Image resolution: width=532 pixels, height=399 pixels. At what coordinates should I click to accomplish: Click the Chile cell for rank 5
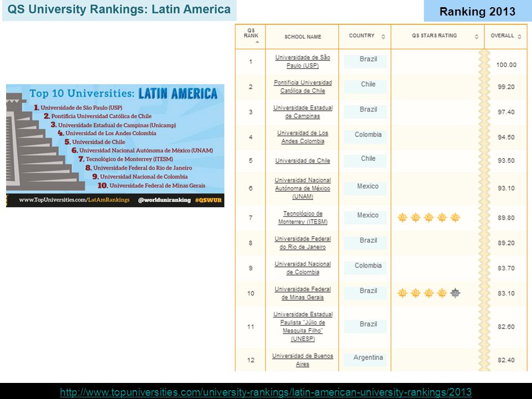click(365, 161)
